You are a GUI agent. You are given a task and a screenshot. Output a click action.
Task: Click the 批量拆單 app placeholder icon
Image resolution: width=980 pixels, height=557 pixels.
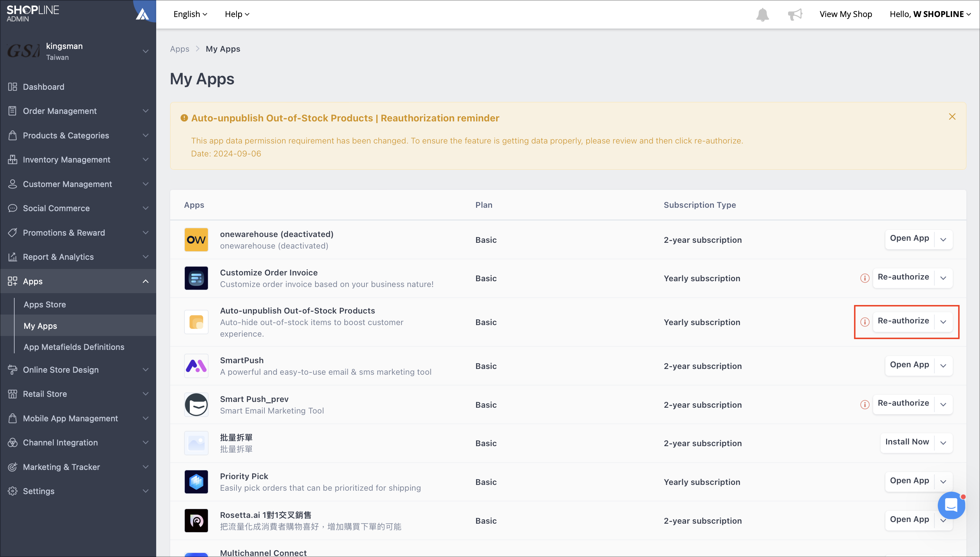pyautogui.click(x=196, y=443)
